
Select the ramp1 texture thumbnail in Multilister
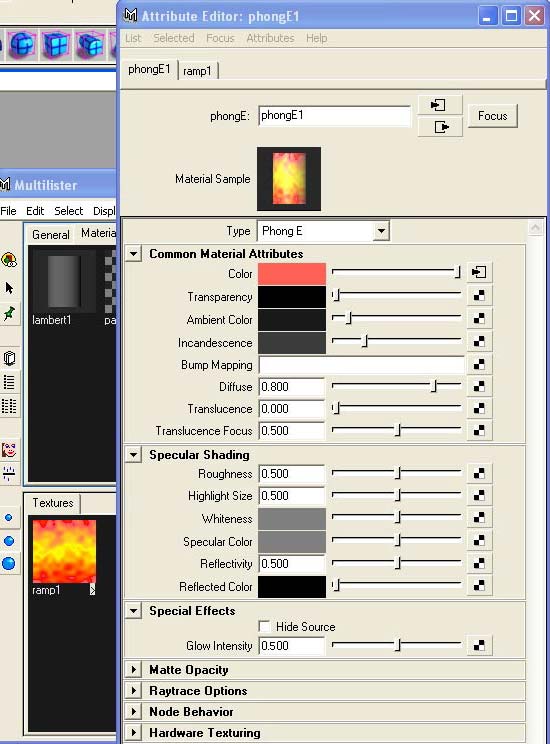pyautogui.click(x=64, y=551)
